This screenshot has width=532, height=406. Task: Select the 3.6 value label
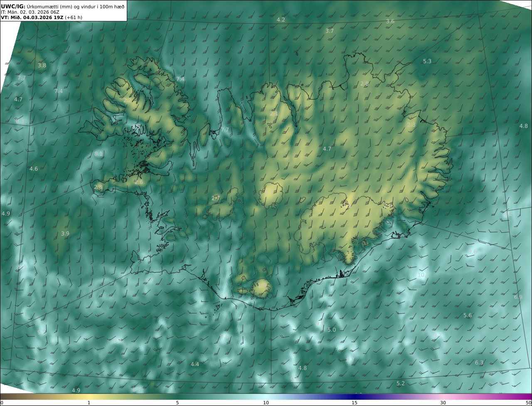[390, 22]
